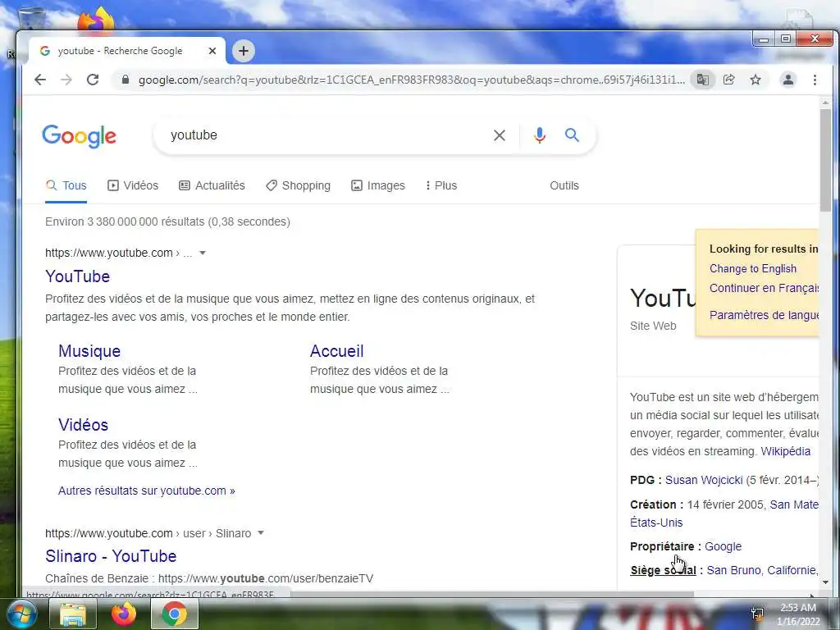This screenshot has width=840, height=630.
Task: Open File Explorer from taskbar
Action: coord(73,614)
